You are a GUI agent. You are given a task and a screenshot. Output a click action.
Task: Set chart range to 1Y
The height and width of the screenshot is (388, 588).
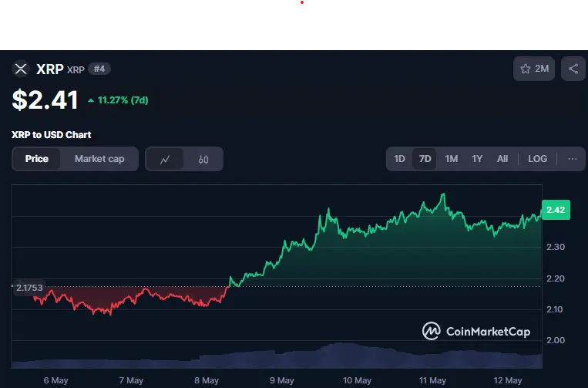point(477,159)
